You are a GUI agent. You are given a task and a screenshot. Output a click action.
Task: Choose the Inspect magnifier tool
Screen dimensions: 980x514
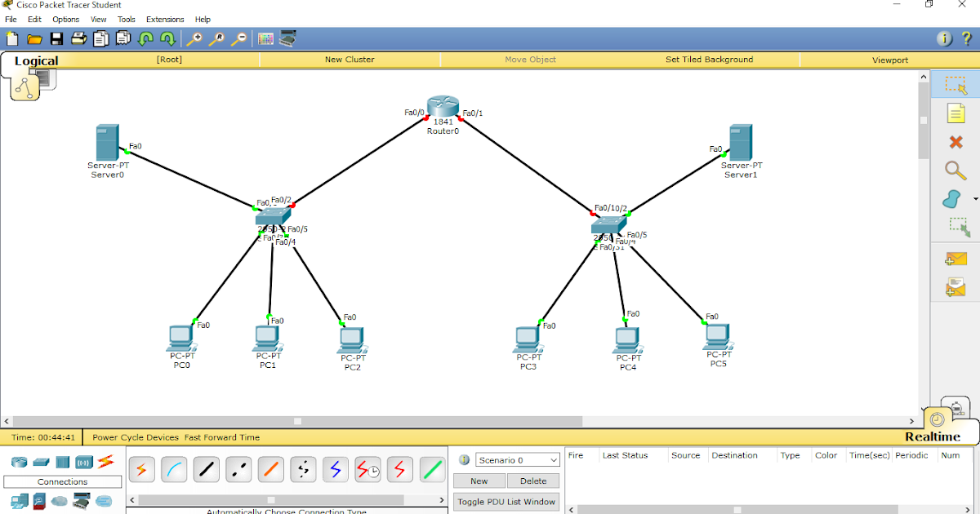pos(955,170)
